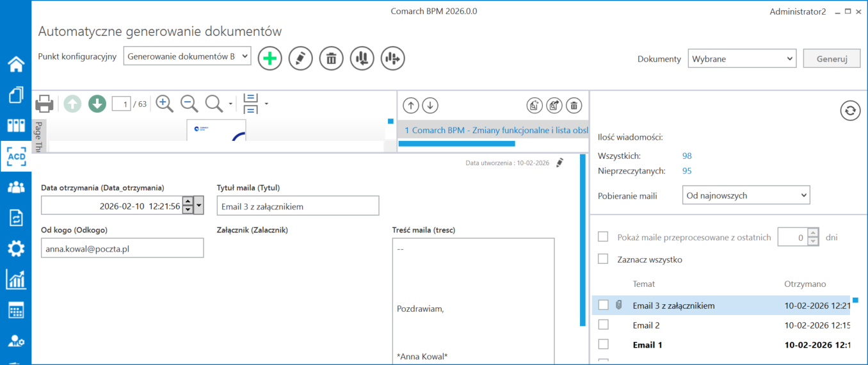This screenshot has height=365, width=868.
Task: Click Administrator2 user name
Action: 798,12
